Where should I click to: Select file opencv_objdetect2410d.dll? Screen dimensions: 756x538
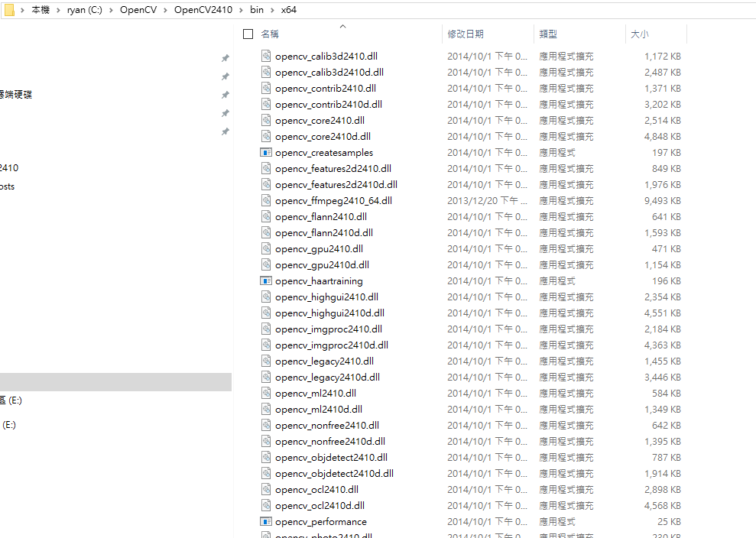[334, 473]
